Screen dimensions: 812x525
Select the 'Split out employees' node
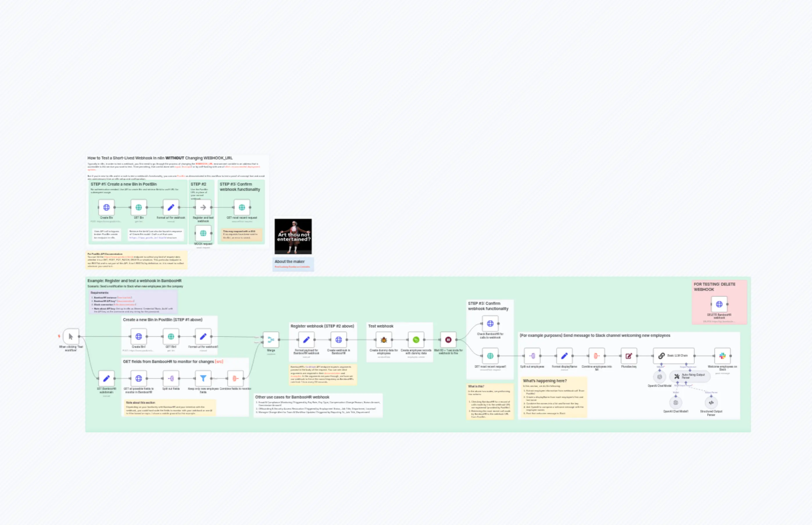(532, 356)
